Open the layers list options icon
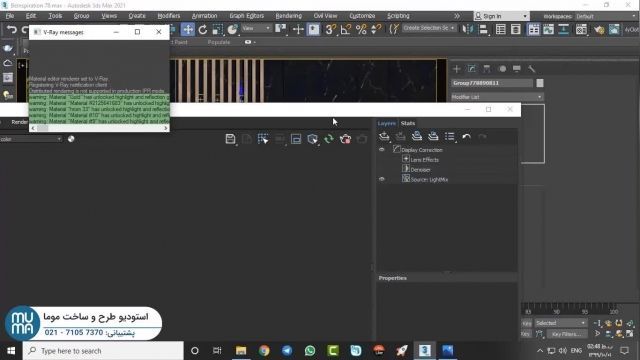The width and height of the screenshot is (640, 360). click(450, 136)
